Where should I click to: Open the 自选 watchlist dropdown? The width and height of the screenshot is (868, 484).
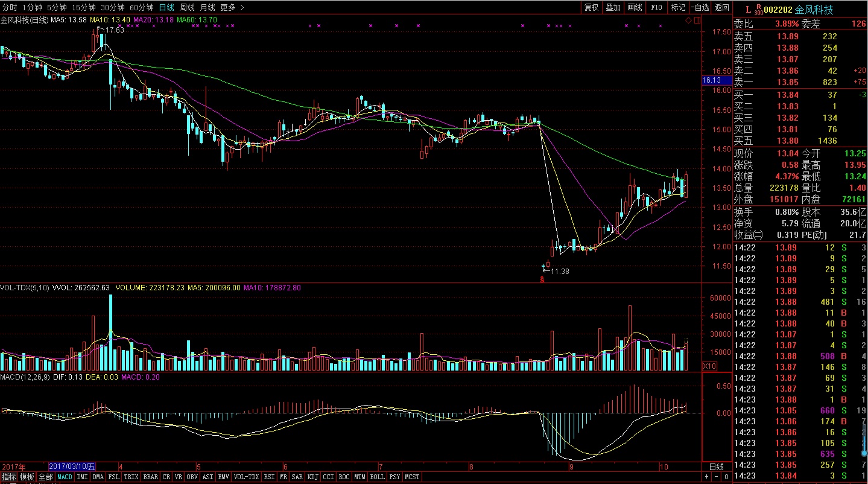coord(700,7)
